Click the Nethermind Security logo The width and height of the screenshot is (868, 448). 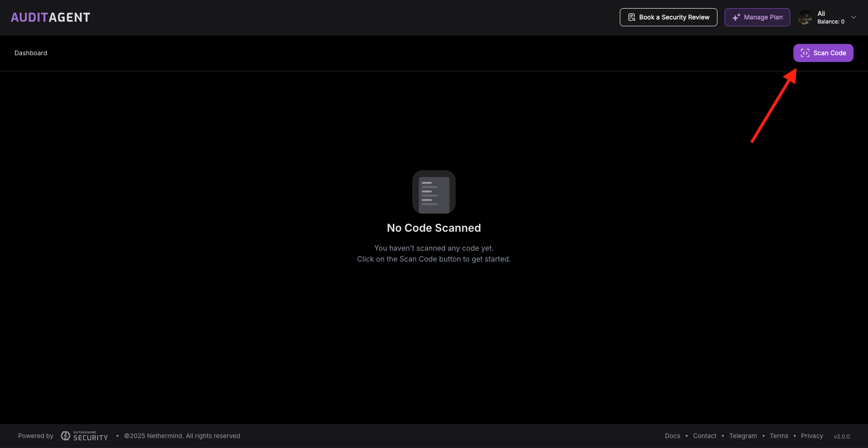pyautogui.click(x=85, y=436)
